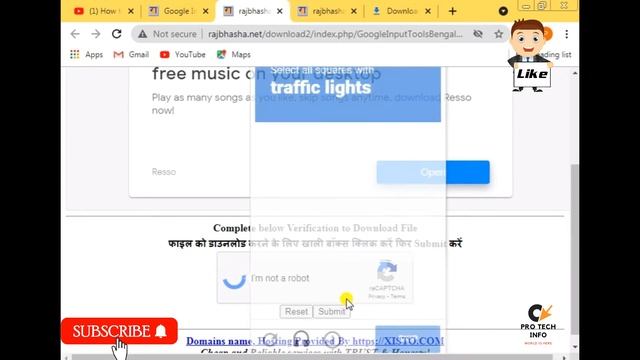Reload the page with the refresh icon

tap(117, 34)
